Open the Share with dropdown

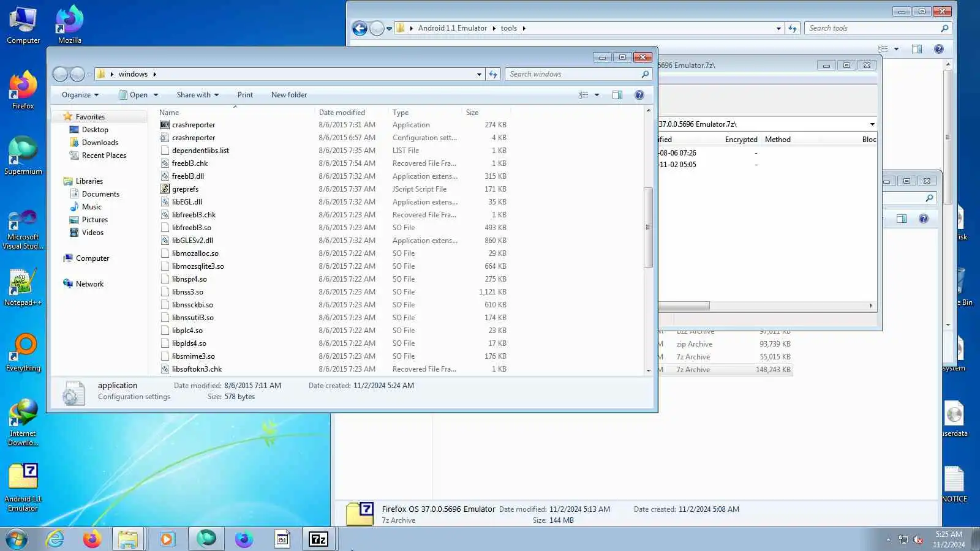click(x=197, y=95)
